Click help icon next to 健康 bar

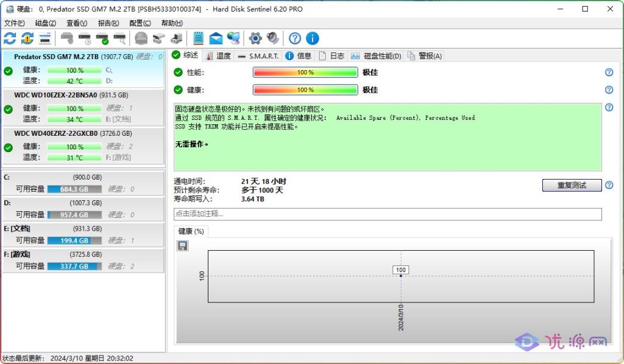click(x=609, y=90)
